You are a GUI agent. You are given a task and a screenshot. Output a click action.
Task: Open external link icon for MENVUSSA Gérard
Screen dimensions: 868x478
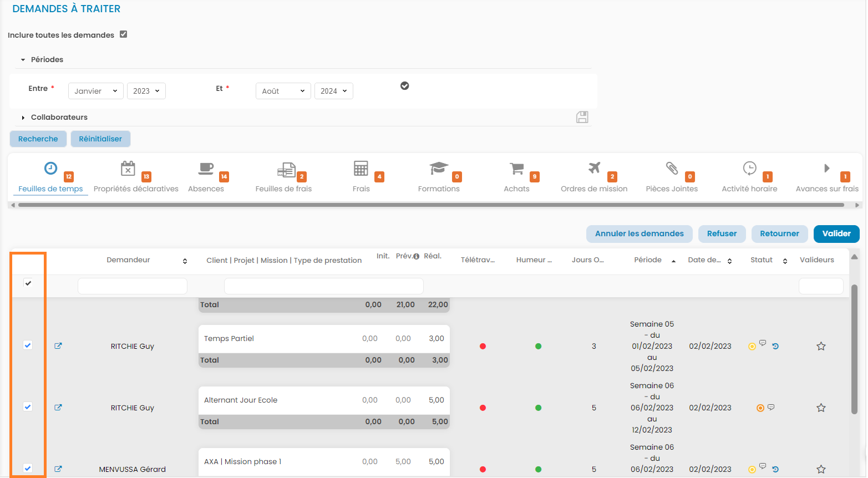[58, 469]
